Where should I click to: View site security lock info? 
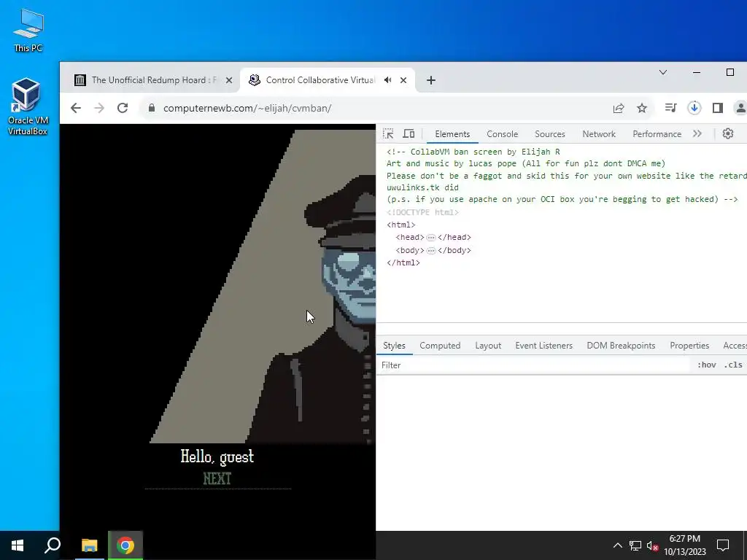(x=152, y=108)
